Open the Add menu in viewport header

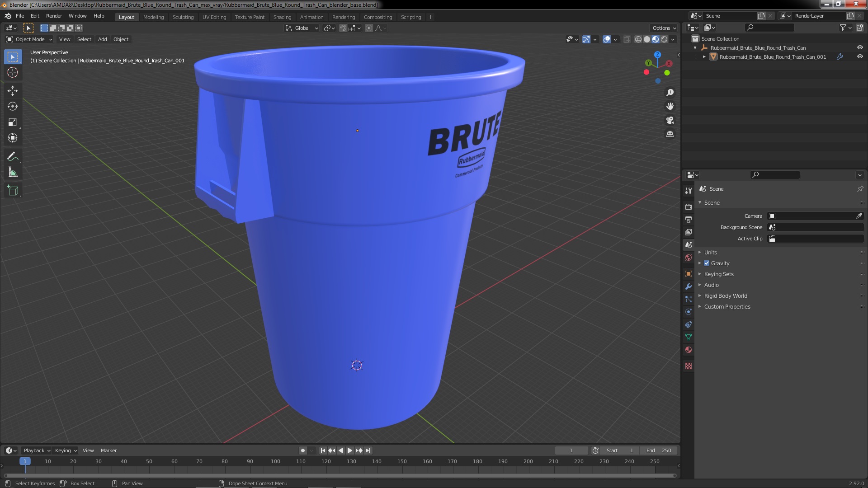pyautogui.click(x=103, y=39)
